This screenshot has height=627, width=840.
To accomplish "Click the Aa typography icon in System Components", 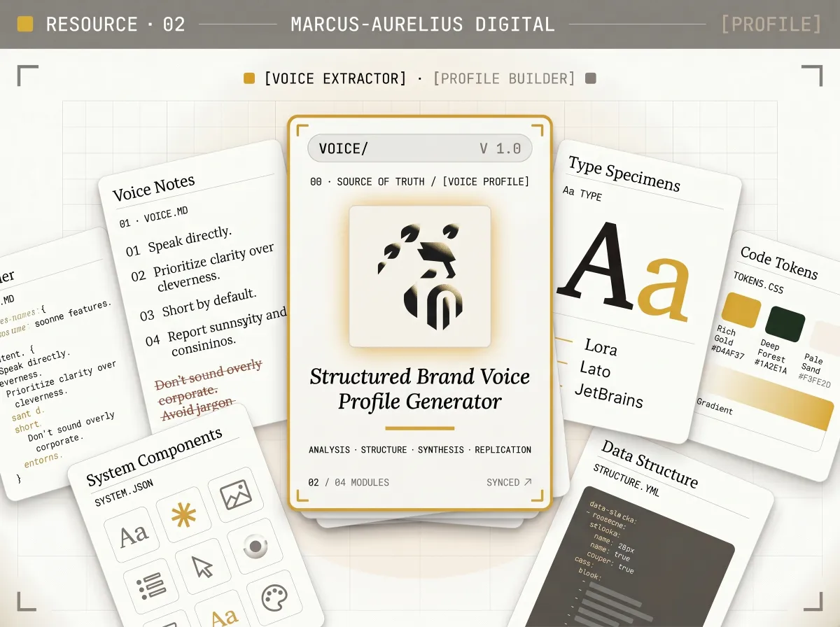I will [132, 536].
